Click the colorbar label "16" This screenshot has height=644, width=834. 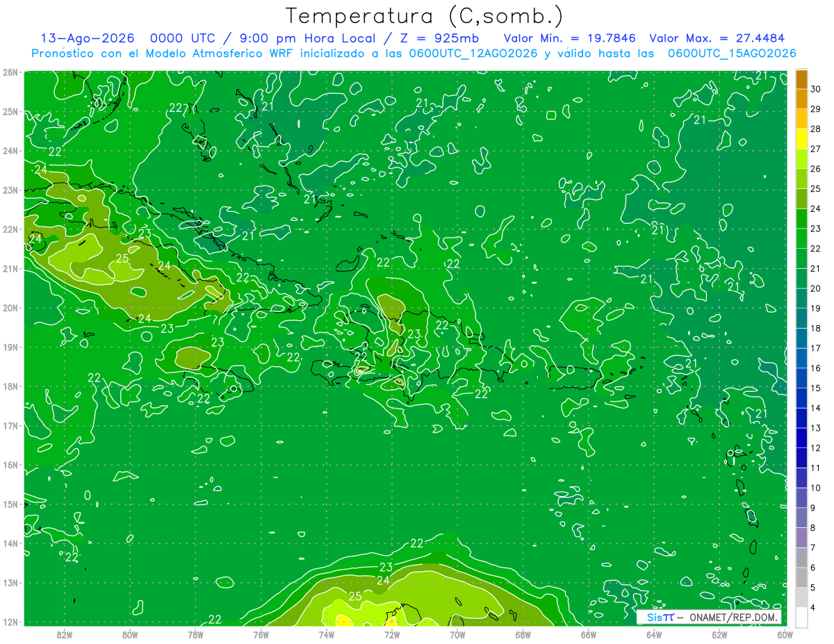[815, 368]
